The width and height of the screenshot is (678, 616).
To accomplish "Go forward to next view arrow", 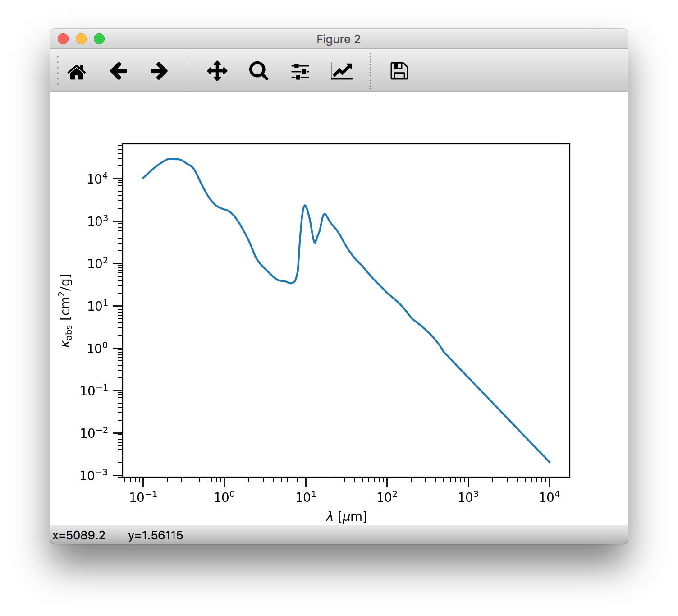I will coord(159,71).
